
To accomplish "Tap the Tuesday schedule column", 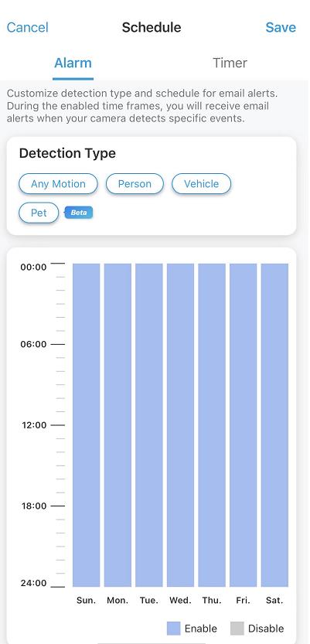I will [x=149, y=425].
